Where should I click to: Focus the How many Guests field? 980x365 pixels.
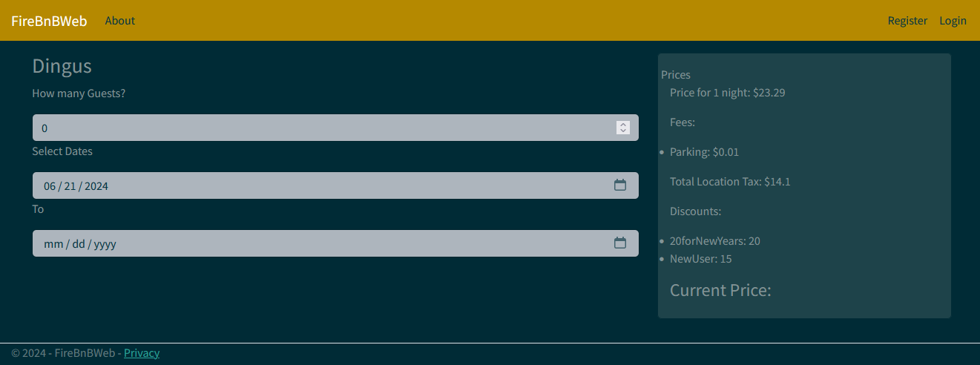335,128
